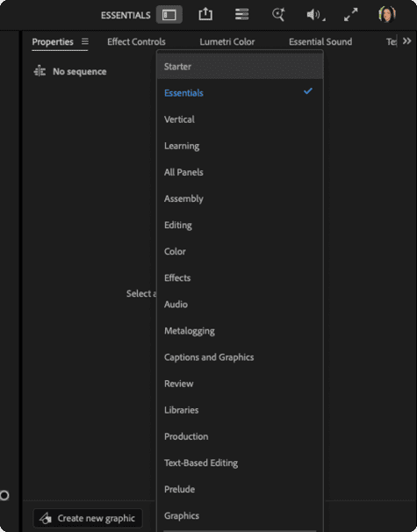Open the workspace options bars icon
The width and height of the screenshot is (417, 532).
click(241, 14)
